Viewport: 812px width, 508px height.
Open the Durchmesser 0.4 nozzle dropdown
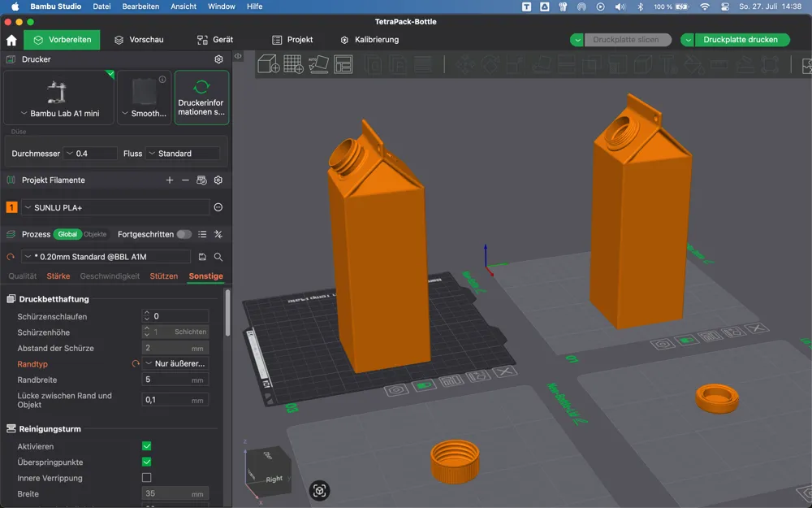coord(90,154)
